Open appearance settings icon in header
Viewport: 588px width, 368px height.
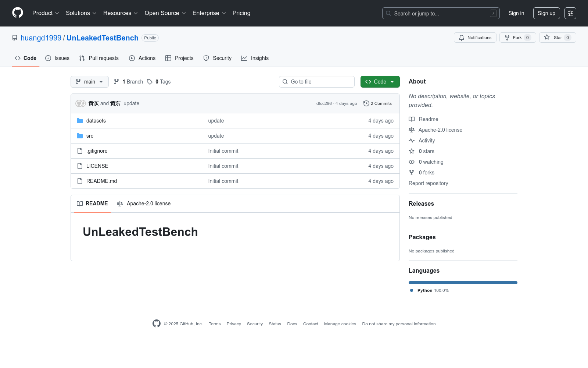(570, 13)
